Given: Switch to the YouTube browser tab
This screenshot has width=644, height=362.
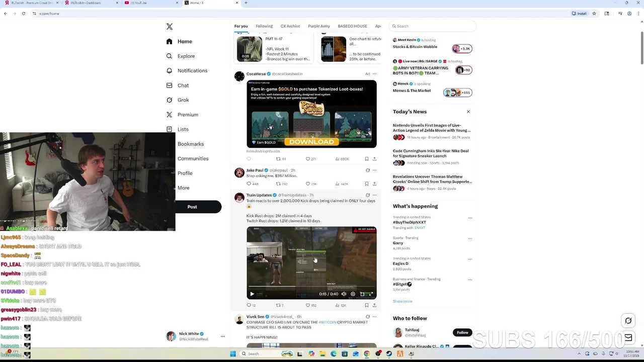Looking at the screenshot, I should 150,3.
